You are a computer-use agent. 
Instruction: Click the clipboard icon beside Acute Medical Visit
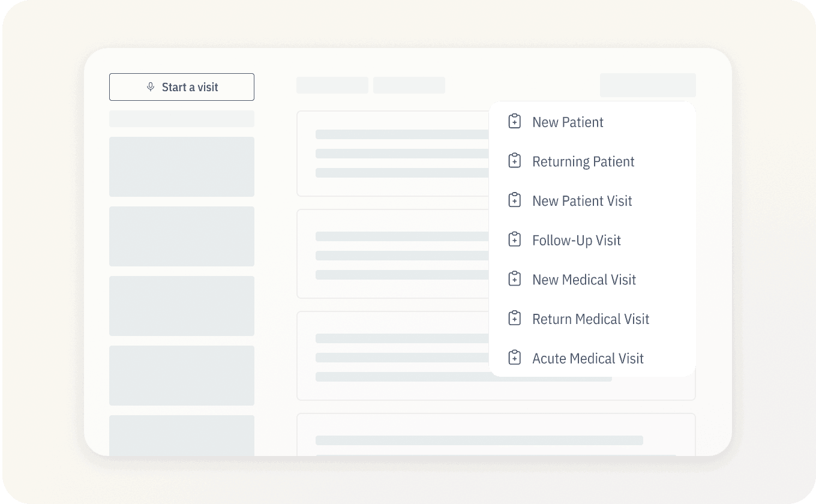514,357
